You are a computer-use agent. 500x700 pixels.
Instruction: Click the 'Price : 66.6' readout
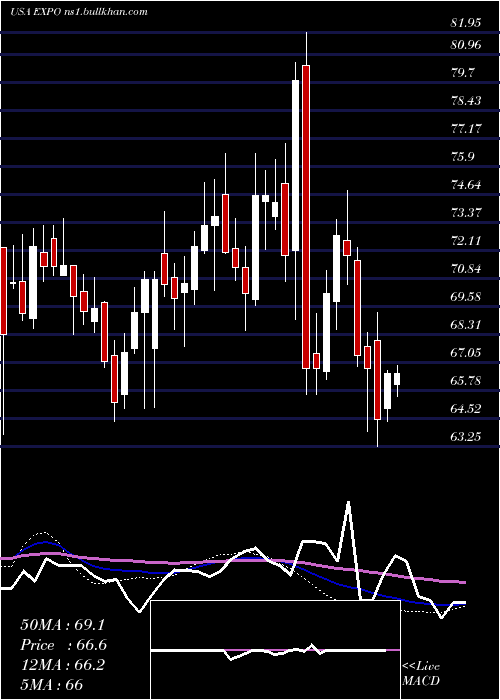pyautogui.click(x=63, y=645)
